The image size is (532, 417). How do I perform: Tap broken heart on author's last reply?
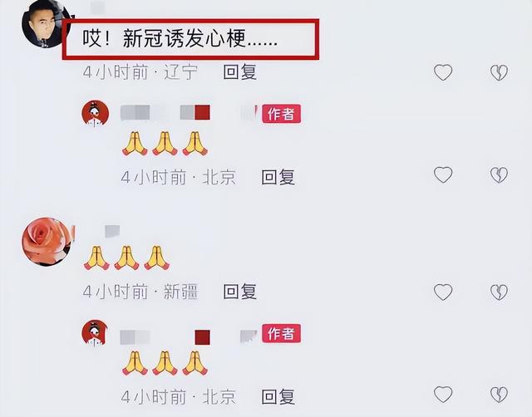coord(499,395)
